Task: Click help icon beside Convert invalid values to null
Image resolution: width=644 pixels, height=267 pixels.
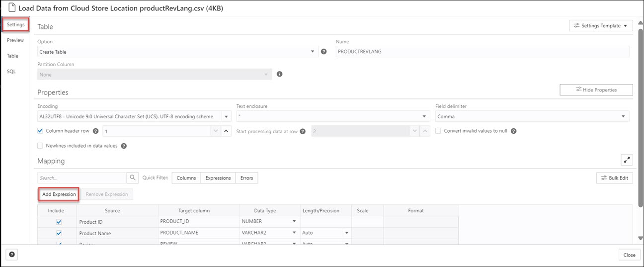Action: tap(514, 131)
